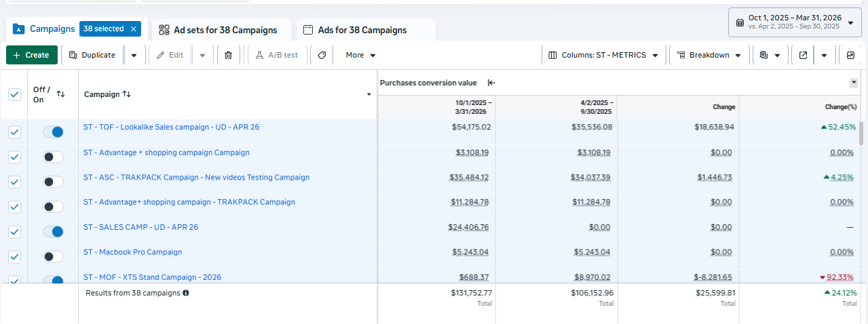The width and height of the screenshot is (868, 324).
Task: Click the $35,484.12 underlined value
Action: point(469,178)
